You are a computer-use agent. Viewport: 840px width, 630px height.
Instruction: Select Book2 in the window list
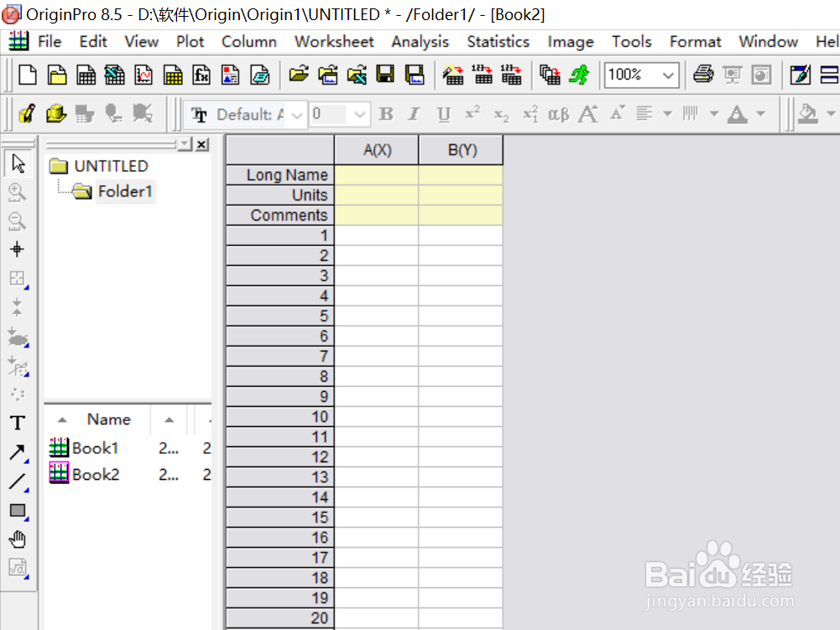click(96, 475)
